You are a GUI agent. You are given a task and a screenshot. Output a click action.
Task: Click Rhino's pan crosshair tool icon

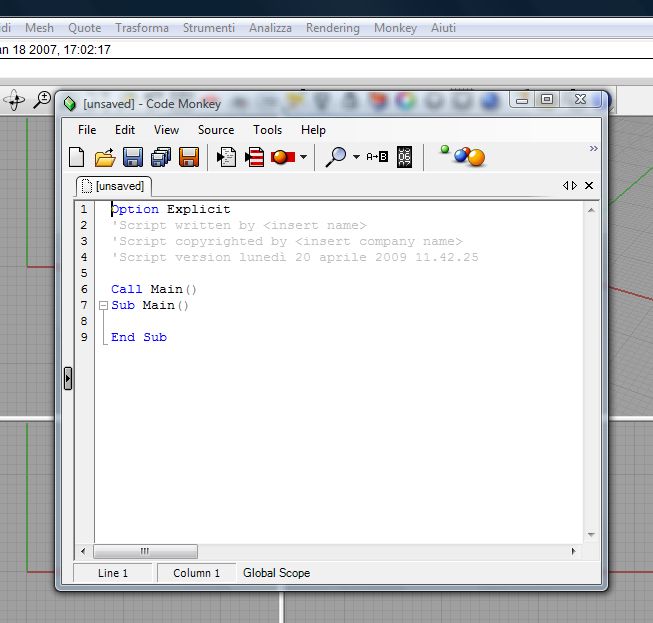click(14, 100)
